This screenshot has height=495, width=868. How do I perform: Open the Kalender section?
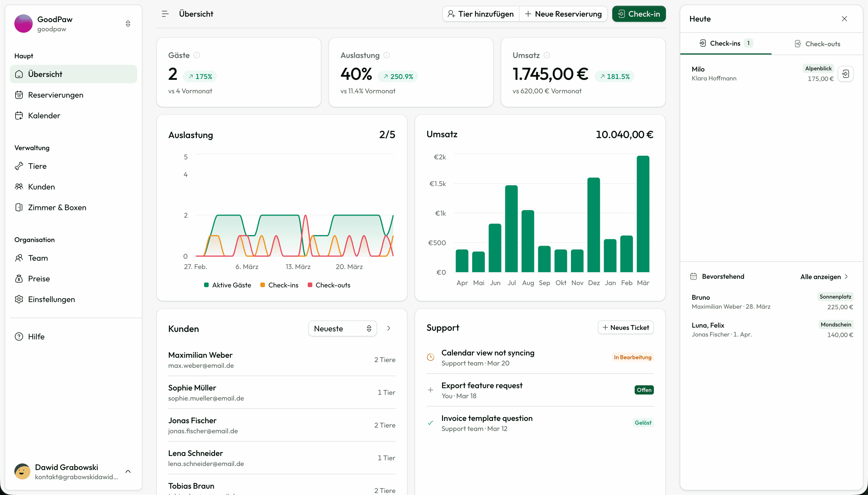pyautogui.click(x=44, y=115)
